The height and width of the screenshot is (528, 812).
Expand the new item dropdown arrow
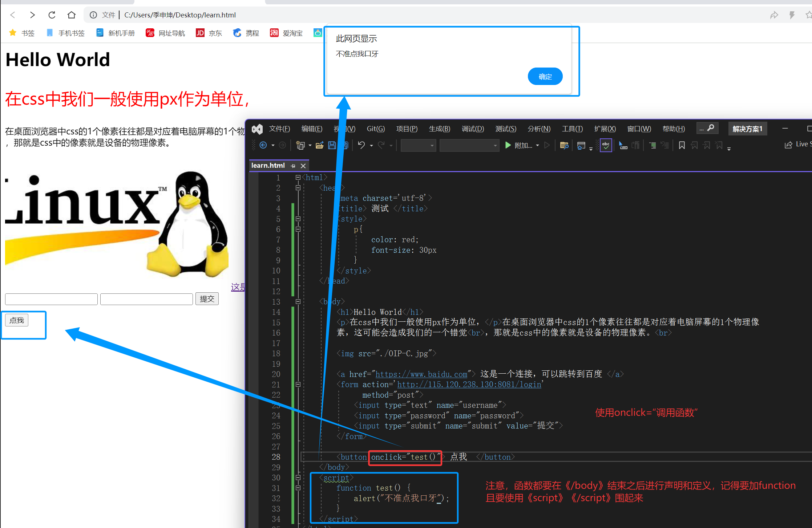(x=310, y=146)
